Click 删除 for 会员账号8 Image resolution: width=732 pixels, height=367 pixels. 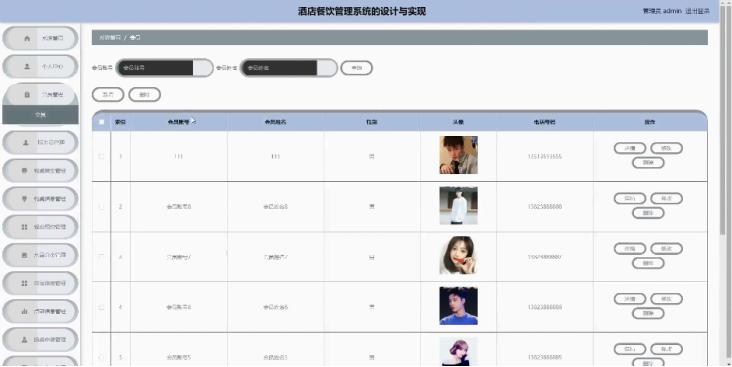648,213
